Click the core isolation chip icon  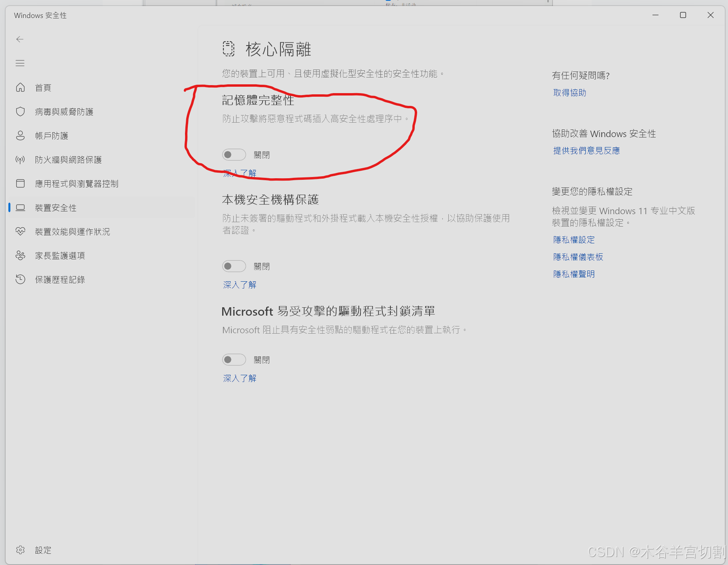229,49
